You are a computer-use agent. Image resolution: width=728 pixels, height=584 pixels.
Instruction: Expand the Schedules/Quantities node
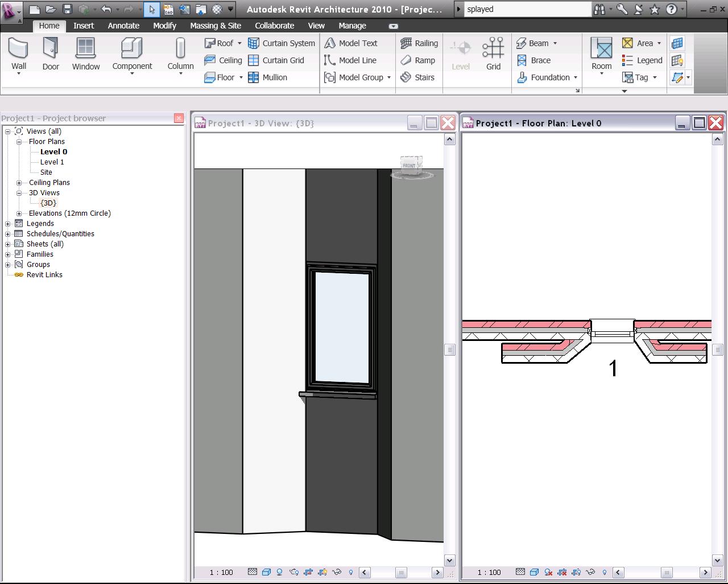[x=8, y=234]
